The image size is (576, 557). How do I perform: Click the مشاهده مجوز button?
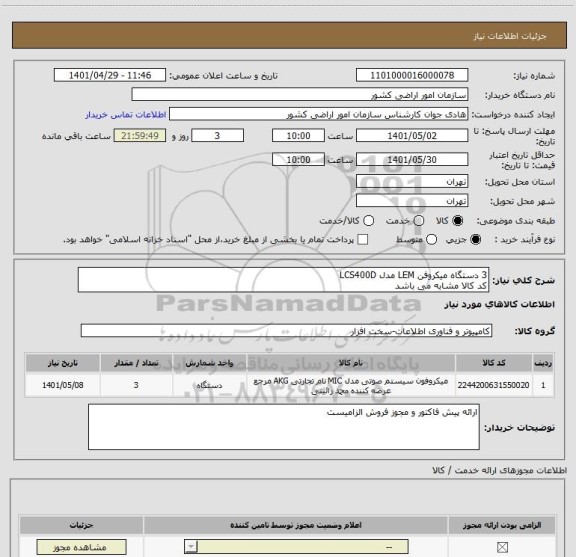pos(82,547)
